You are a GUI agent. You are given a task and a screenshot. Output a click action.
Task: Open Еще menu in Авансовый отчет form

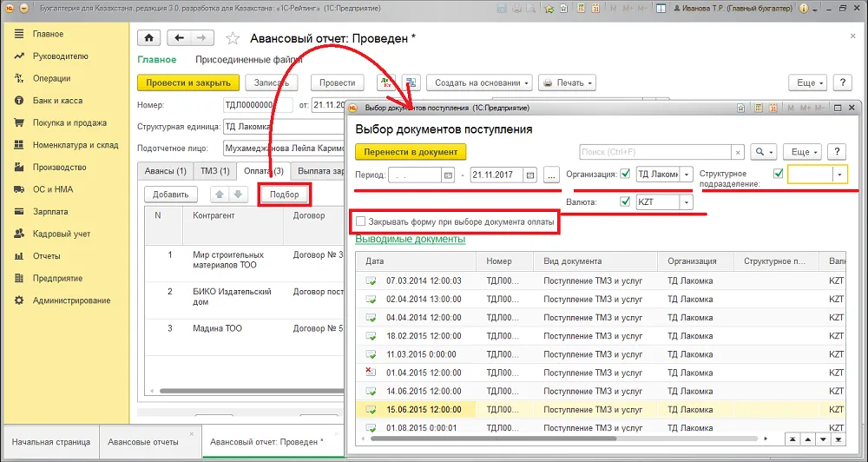point(807,82)
